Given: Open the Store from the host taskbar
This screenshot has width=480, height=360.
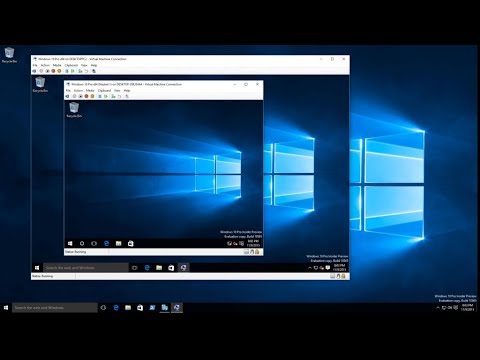Looking at the screenshot, I should [x=140, y=308].
